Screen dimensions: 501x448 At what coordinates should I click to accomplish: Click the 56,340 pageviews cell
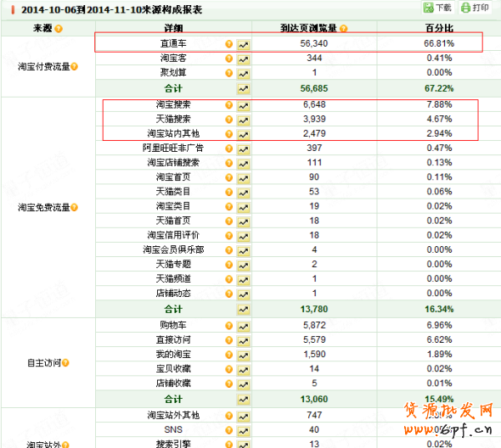coord(314,43)
